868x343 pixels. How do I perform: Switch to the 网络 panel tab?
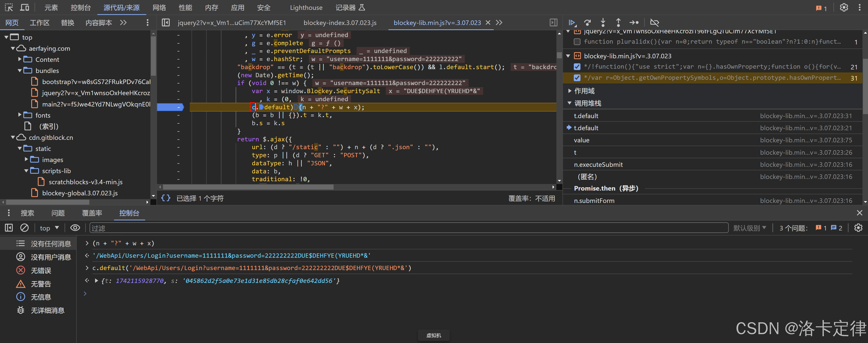point(159,7)
